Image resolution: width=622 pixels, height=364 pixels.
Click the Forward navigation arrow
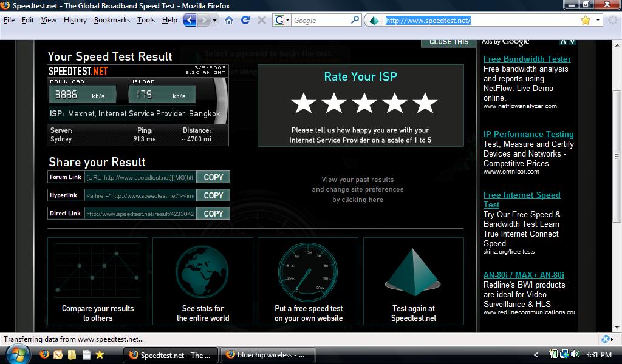(203, 20)
